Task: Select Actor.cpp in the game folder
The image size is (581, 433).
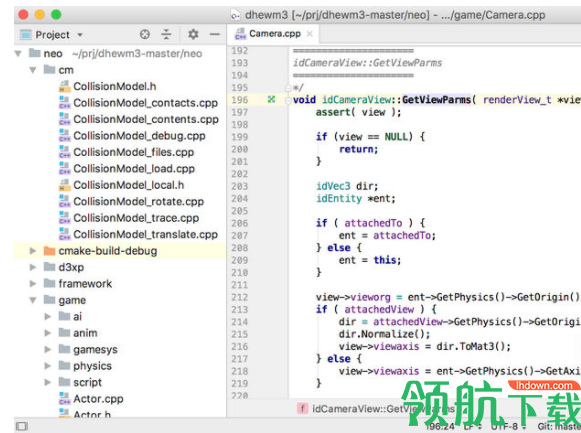Action: [98, 399]
